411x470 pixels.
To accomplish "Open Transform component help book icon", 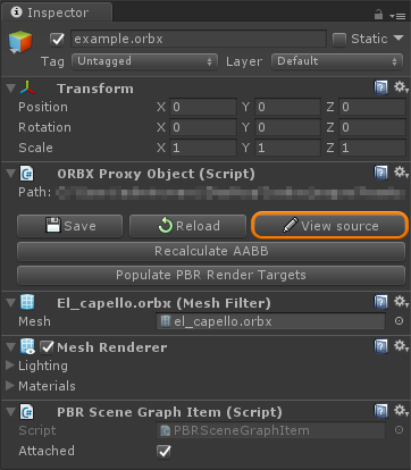I will point(381,88).
